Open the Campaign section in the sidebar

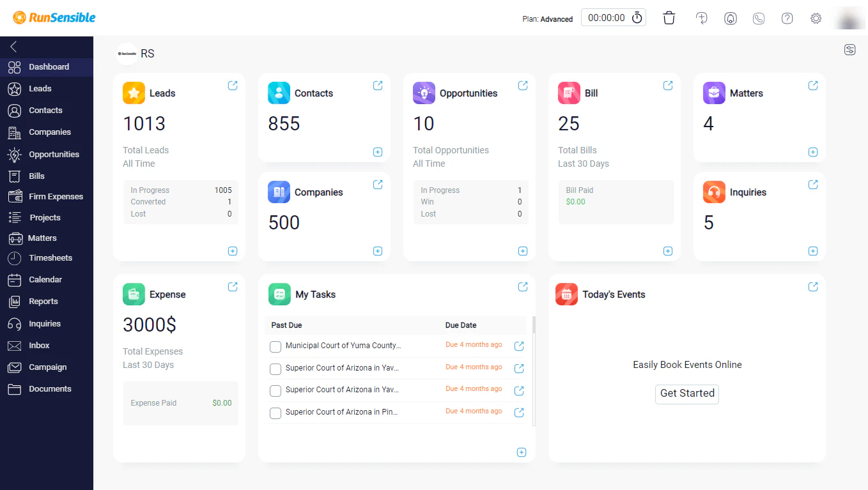click(x=49, y=367)
